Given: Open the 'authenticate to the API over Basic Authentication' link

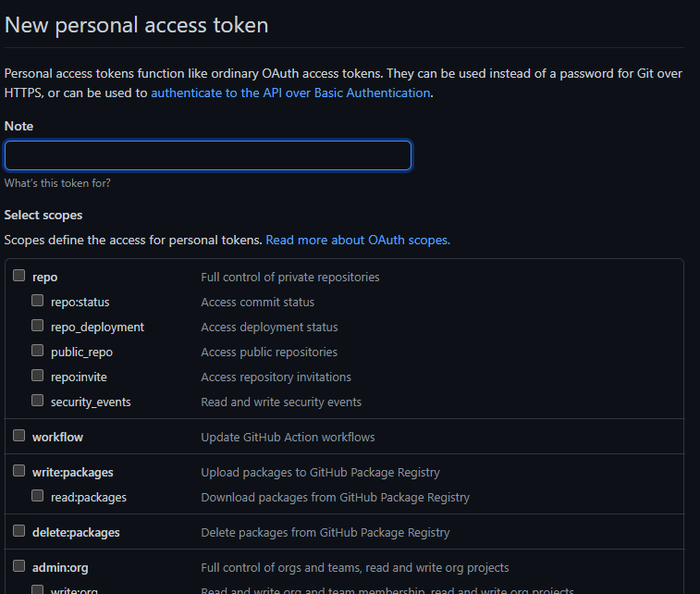Looking at the screenshot, I should coord(290,93).
